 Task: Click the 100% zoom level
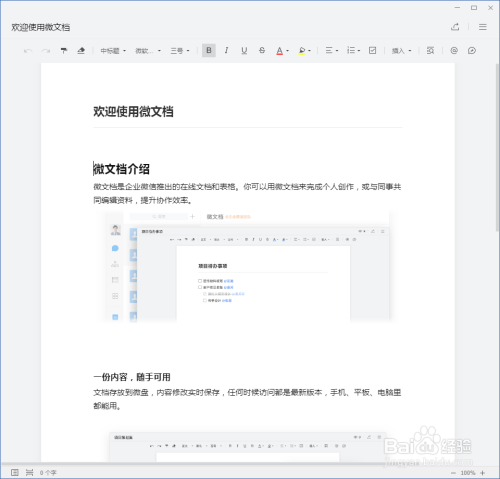pos(468,473)
